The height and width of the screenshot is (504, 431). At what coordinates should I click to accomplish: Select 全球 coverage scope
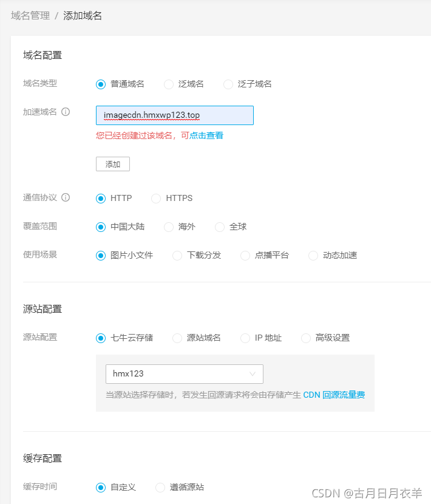pos(219,226)
